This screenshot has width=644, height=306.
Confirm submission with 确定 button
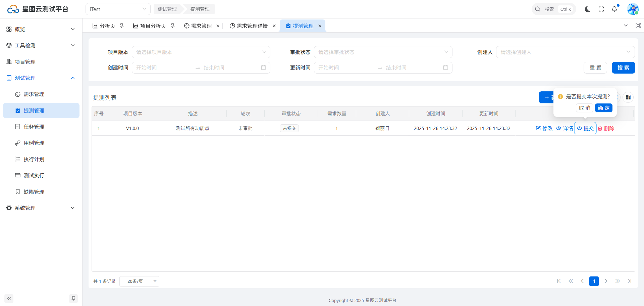pyautogui.click(x=603, y=108)
